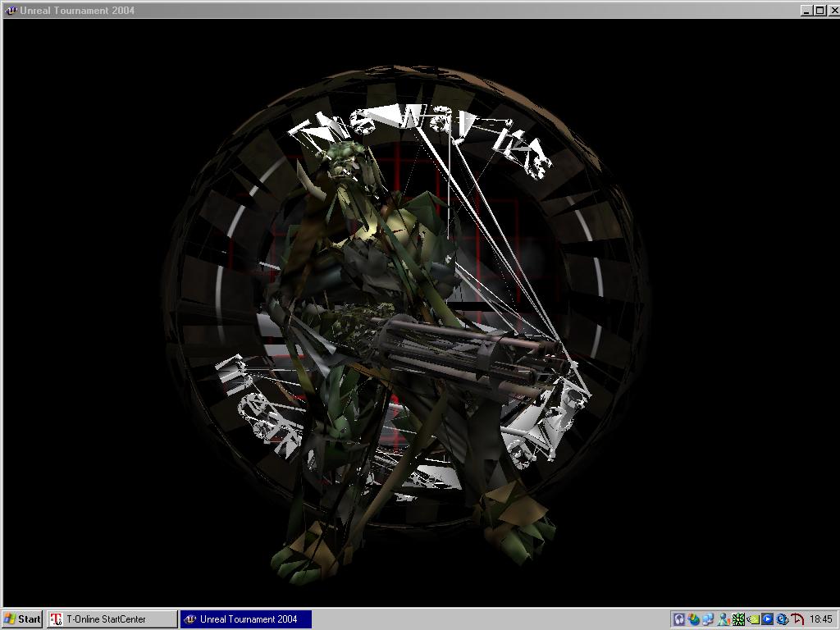Open the Windows Start menu

[22, 619]
